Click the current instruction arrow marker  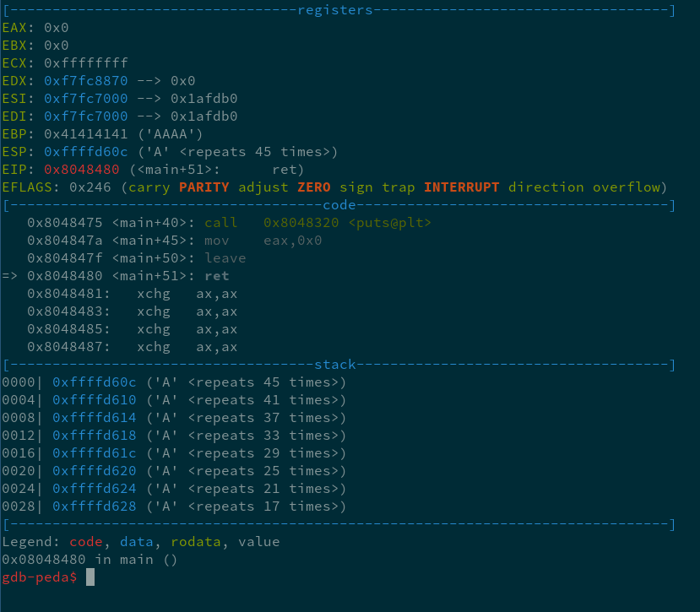click(10, 276)
